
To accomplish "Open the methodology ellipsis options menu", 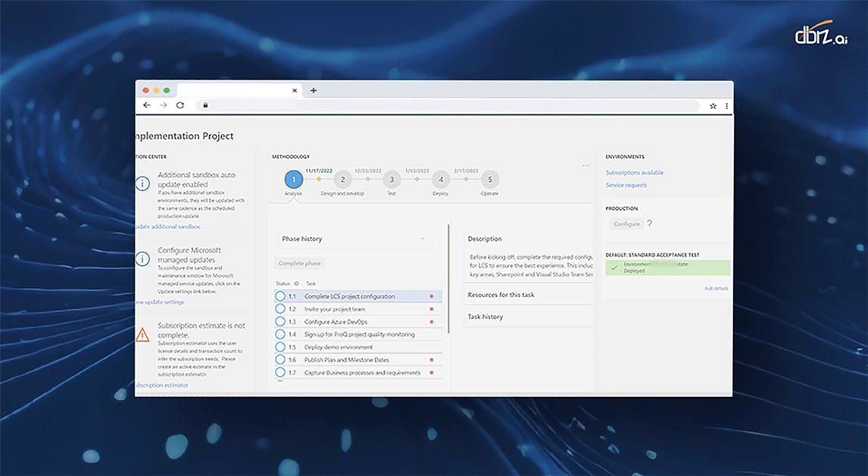I will pos(585,164).
